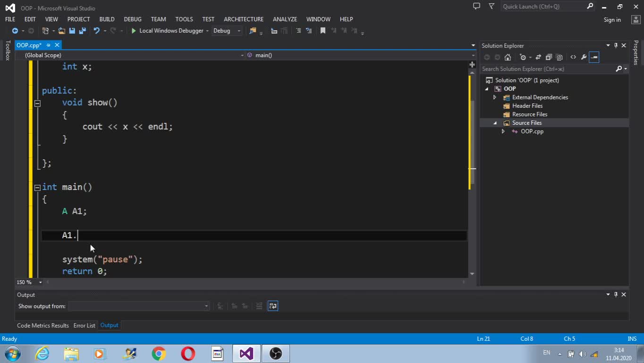Screen dimensions: 644x363
Task: Open the EDIT menu
Action: coord(30,19)
